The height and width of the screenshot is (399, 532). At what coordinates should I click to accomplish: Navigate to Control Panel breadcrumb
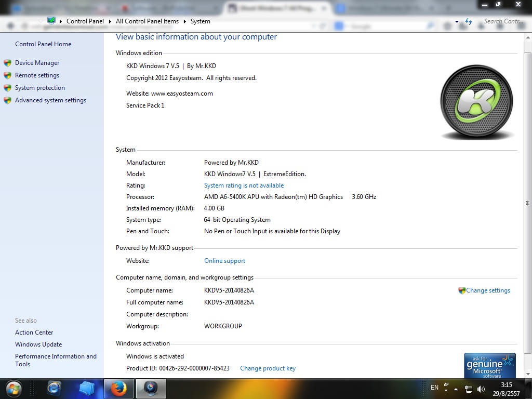tap(85, 21)
